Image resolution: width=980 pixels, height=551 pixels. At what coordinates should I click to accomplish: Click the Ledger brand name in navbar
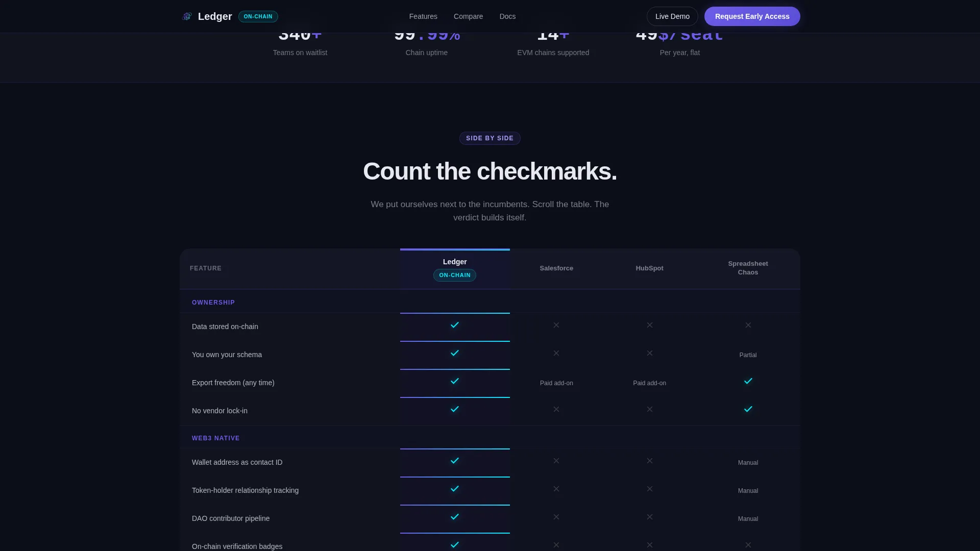215,16
